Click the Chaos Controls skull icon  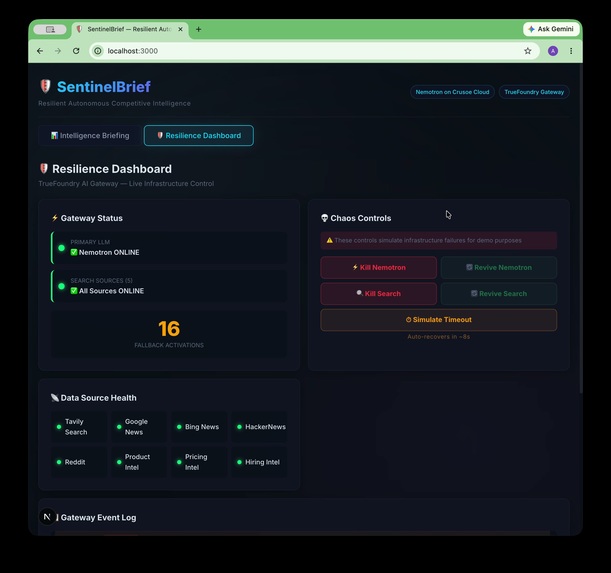tap(324, 218)
